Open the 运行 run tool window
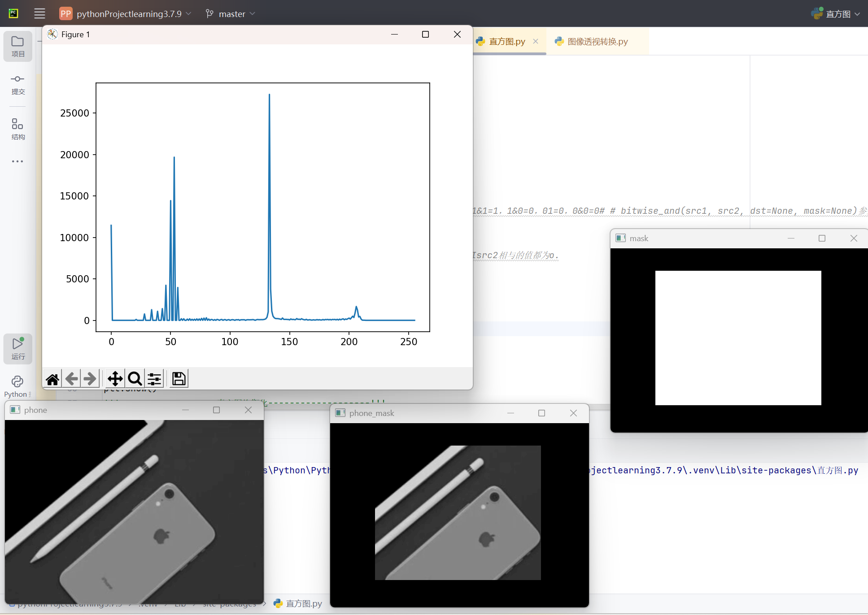 (18, 348)
